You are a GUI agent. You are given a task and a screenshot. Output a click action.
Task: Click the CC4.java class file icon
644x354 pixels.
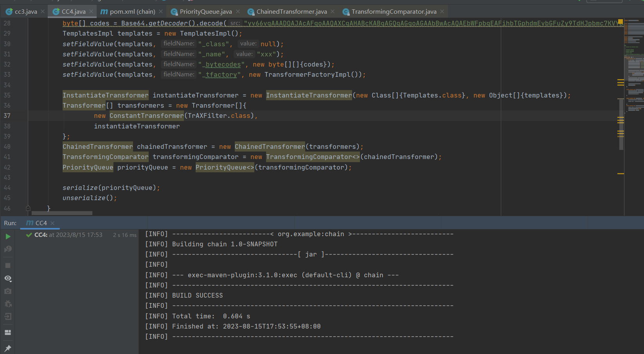click(x=56, y=12)
